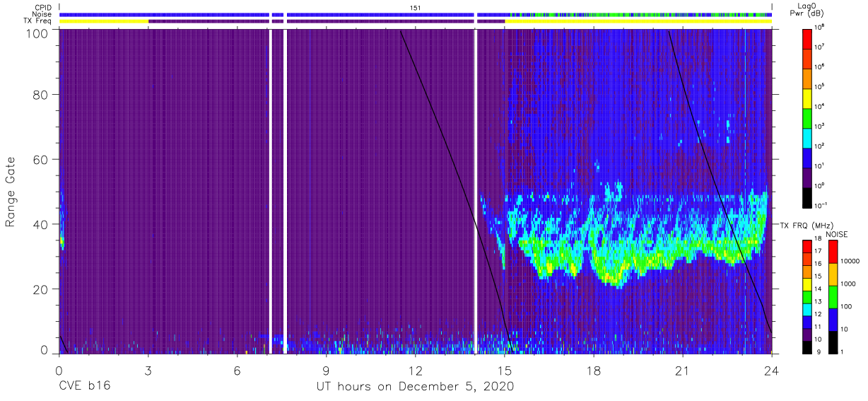The image size is (868, 401).
Task: Pick the black 9–10 MHz TX FRQ swatch
Action: coord(807,347)
